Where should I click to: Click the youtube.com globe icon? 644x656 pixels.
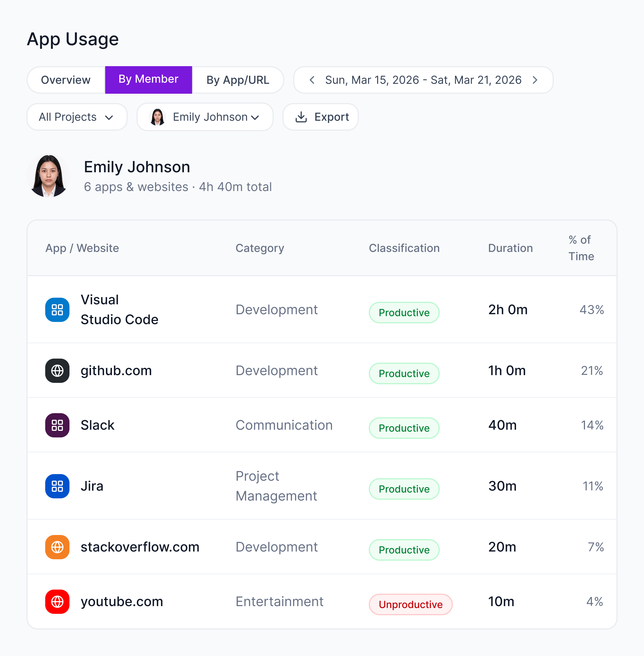pyautogui.click(x=57, y=601)
